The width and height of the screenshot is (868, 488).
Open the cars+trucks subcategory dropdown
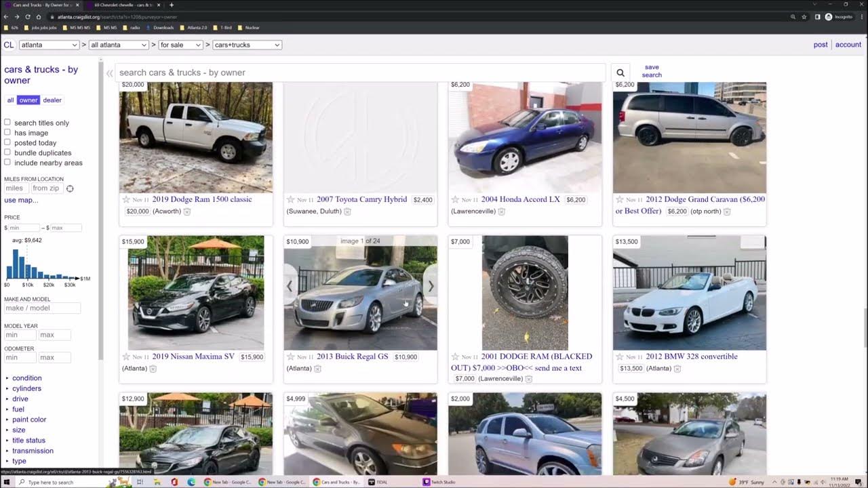click(x=247, y=45)
